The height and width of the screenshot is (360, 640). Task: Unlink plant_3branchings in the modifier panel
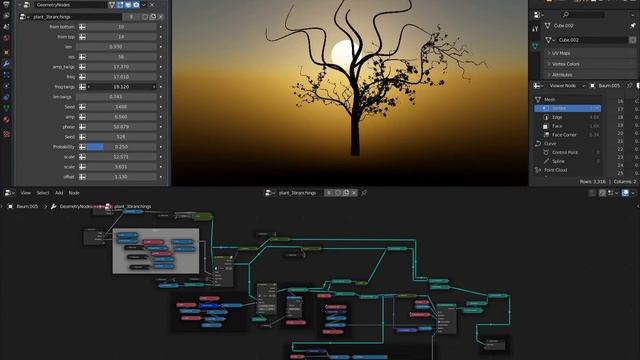click(160, 17)
